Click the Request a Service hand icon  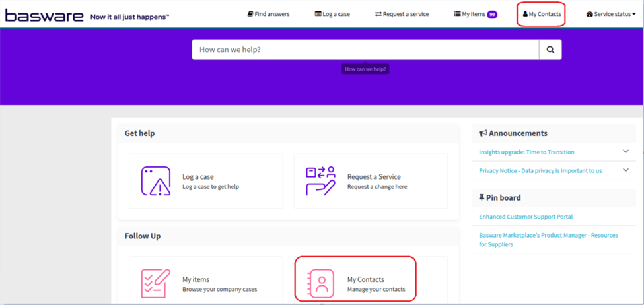320,182
